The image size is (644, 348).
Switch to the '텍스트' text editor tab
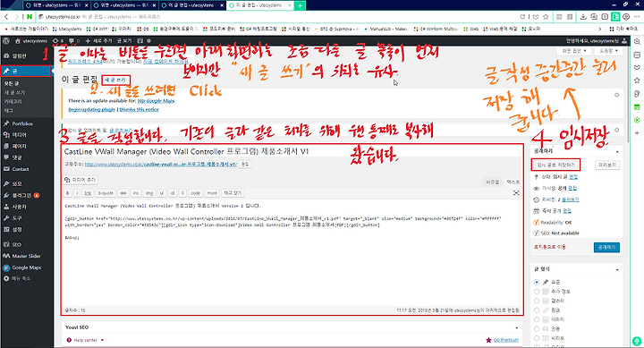[x=513, y=182]
